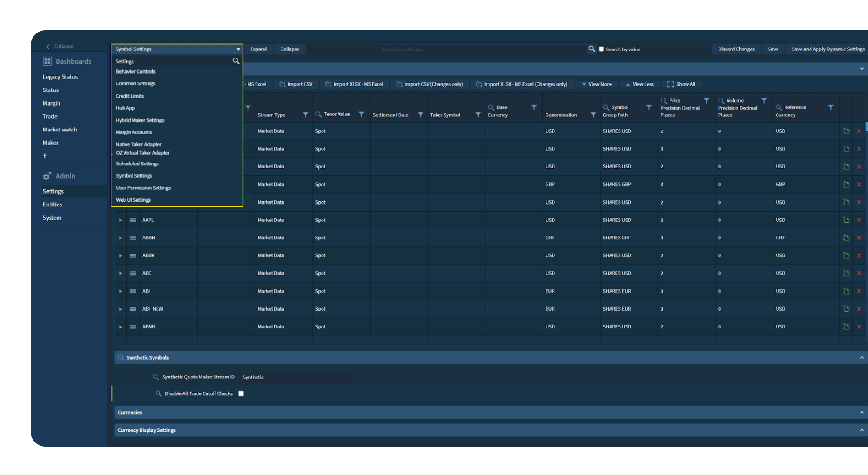Select Margin Accounts from the settings list
Image resolution: width=868 pixels, height=475 pixels.
click(x=134, y=132)
